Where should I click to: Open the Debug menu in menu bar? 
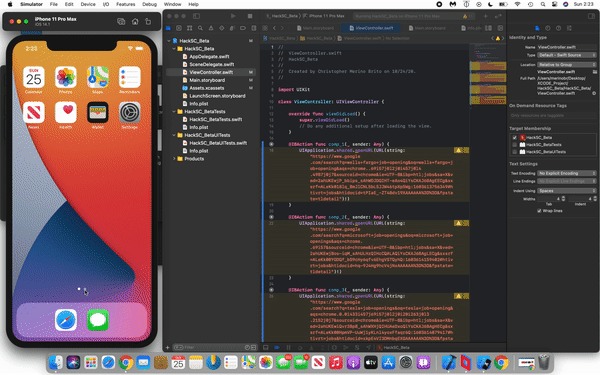point(149,4)
